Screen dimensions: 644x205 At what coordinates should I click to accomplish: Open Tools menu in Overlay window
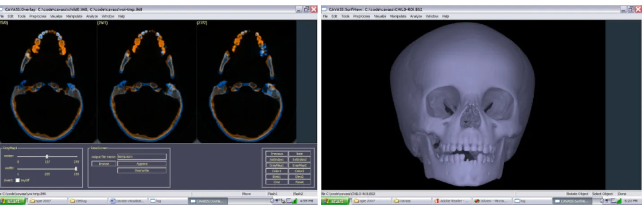tap(22, 16)
